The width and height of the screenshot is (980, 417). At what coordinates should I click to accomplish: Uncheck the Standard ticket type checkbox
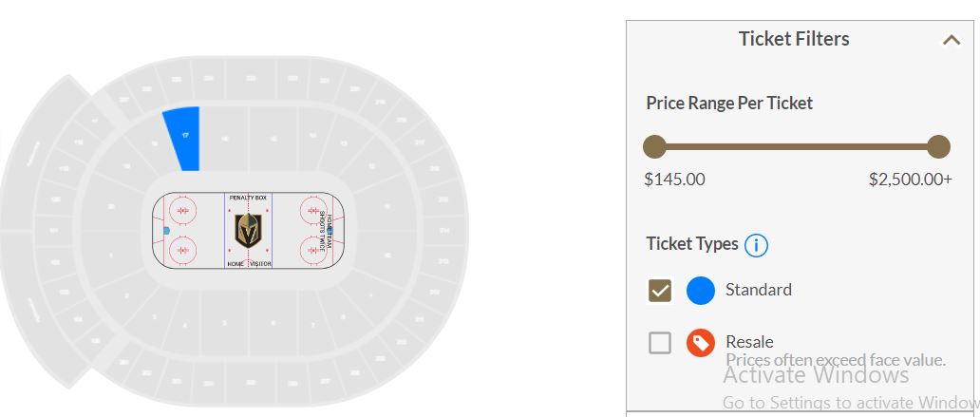(x=660, y=291)
